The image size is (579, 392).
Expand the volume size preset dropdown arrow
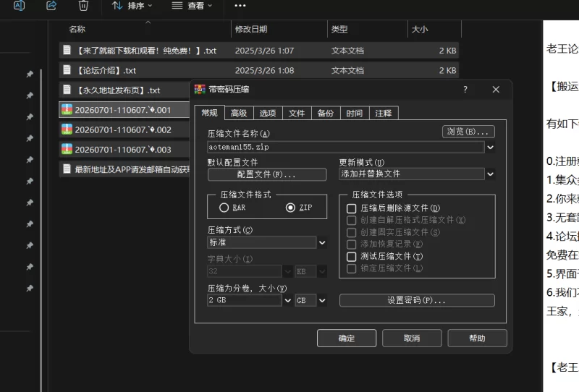click(x=287, y=300)
